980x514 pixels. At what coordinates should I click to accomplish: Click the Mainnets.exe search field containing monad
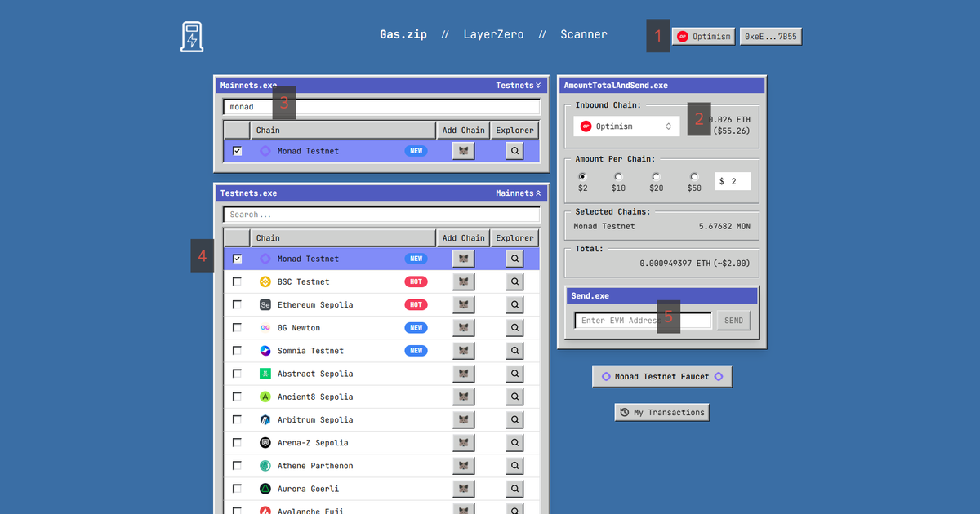point(381,107)
